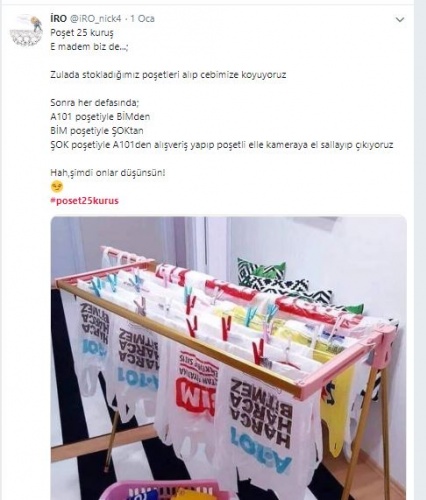Screen dimensions: 426x500
Task: Click the 'E madem biz de...;' line
Action: click(x=89, y=47)
